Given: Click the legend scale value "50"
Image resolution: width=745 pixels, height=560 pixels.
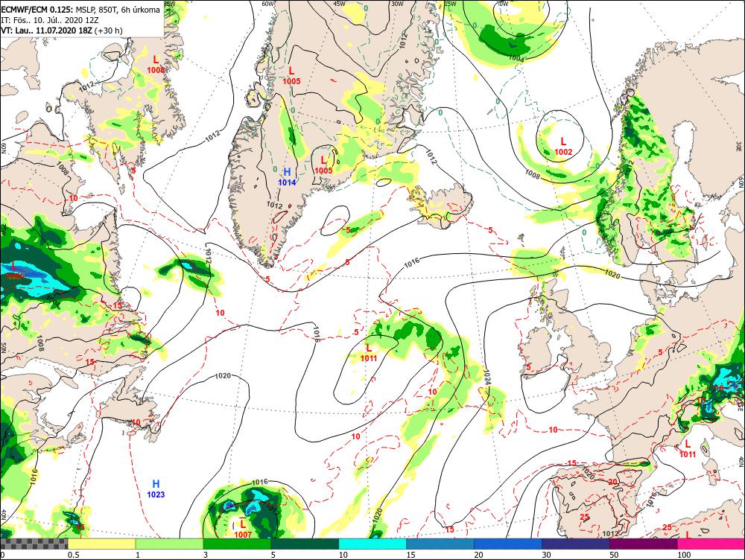Looking at the screenshot, I should click(x=614, y=555).
